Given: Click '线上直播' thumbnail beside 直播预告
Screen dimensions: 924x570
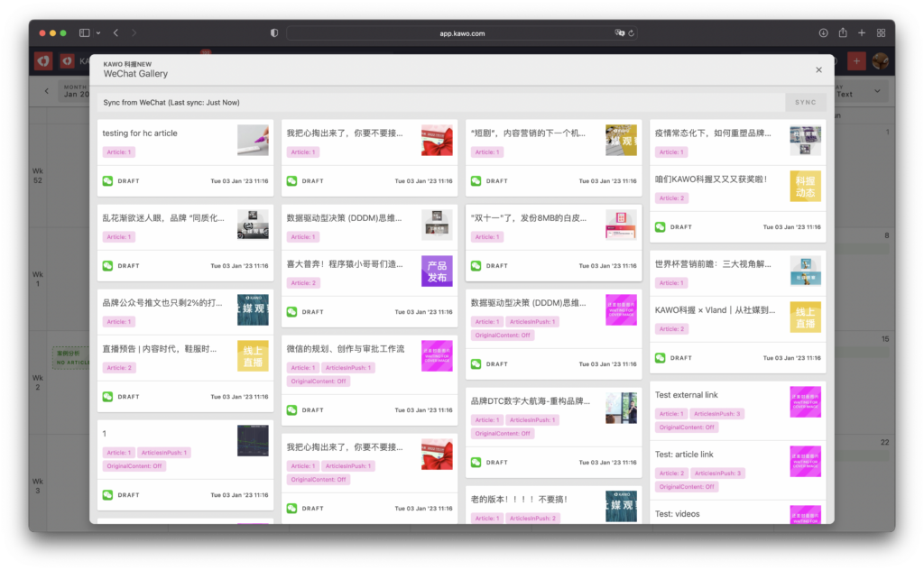Looking at the screenshot, I should pyautogui.click(x=253, y=355).
